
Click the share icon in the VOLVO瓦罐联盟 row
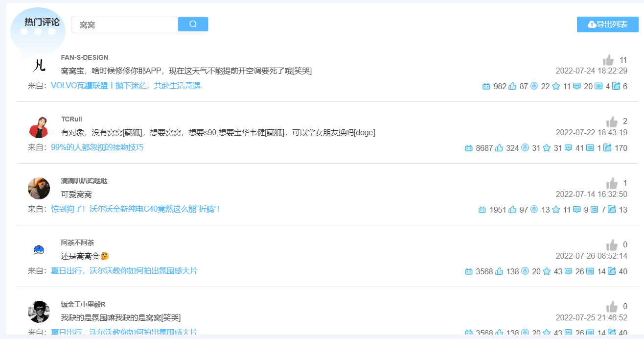coord(616,86)
